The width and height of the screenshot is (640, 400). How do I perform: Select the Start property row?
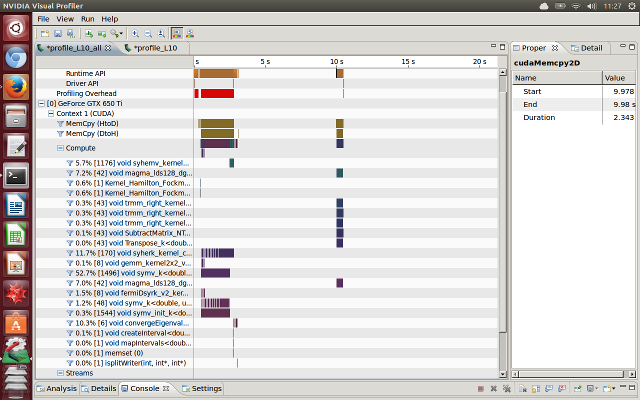pos(574,91)
